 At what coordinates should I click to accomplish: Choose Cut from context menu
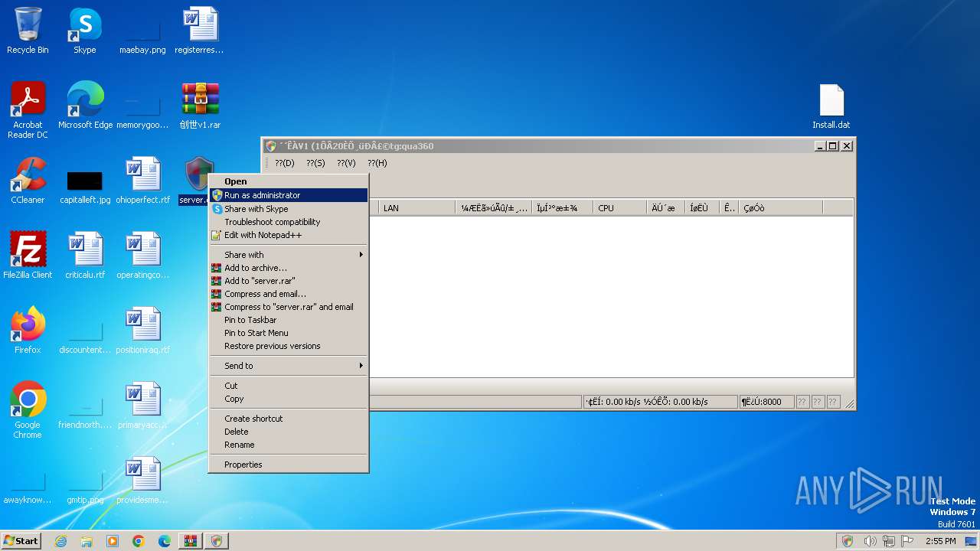(289, 386)
